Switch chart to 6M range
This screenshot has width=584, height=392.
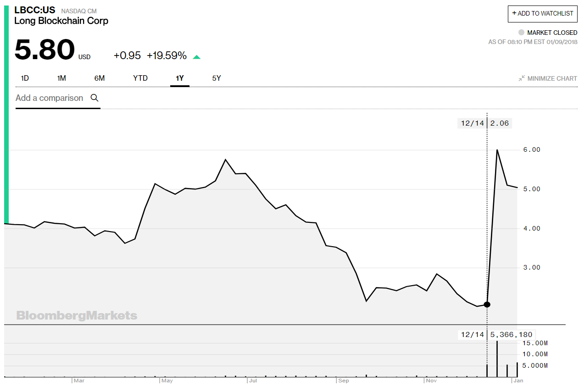pyautogui.click(x=100, y=78)
